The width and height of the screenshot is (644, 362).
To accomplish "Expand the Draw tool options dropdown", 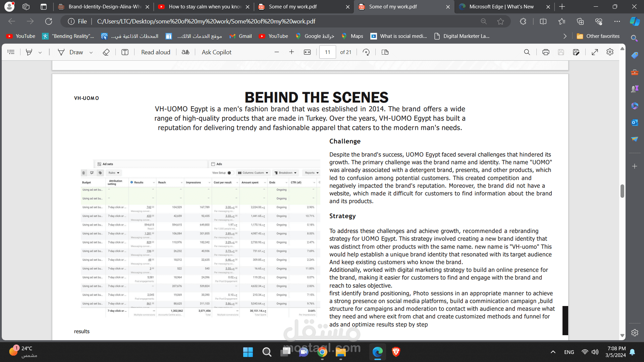I will coord(91,52).
